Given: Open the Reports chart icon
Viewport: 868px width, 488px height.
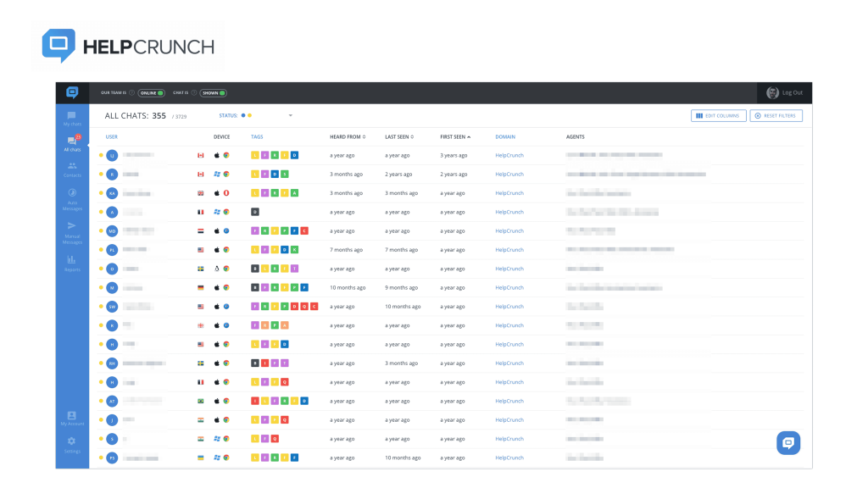Looking at the screenshot, I should [72, 262].
